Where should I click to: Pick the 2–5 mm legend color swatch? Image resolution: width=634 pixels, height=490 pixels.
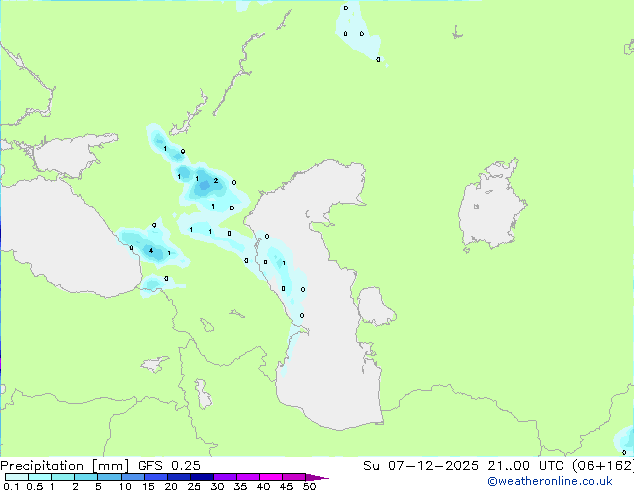[x=86, y=477]
